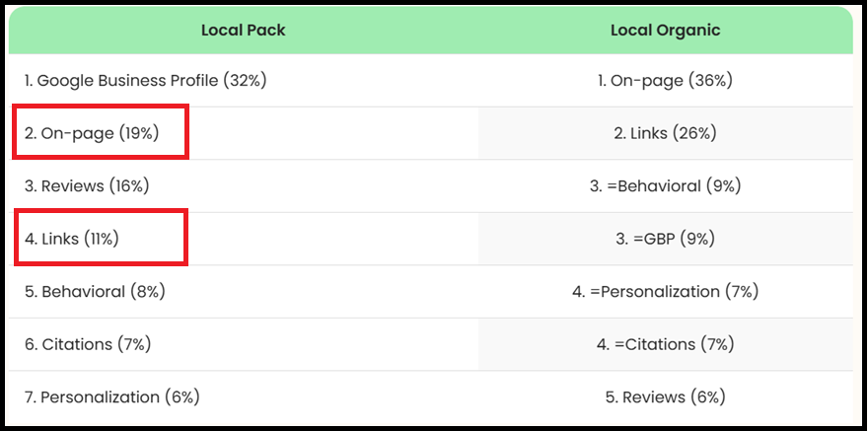The height and width of the screenshot is (431, 868).
Task: Click the "Local Organic" heading text
Action: (x=665, y=31)
